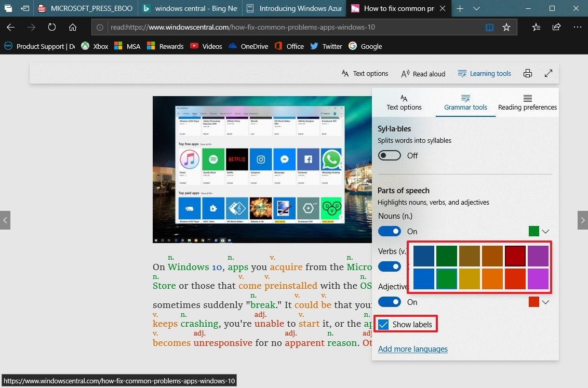Click the highlighted word "acquire"

286,267
